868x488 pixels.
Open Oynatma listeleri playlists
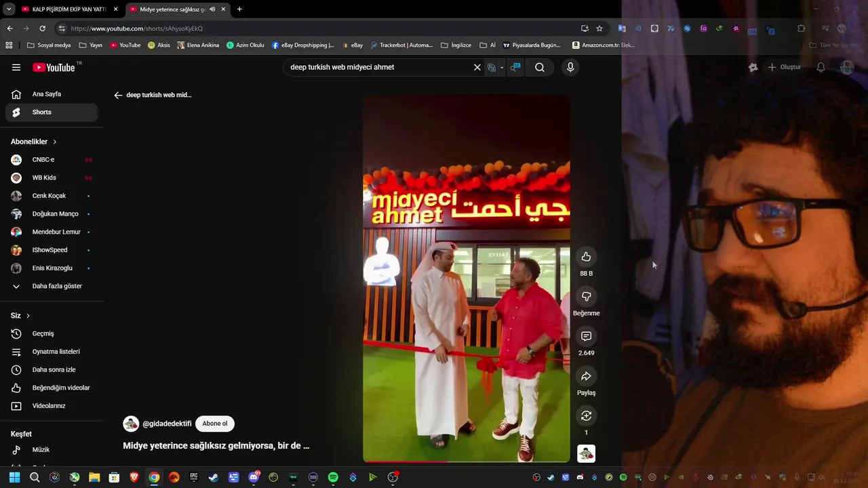coord(52,352)
